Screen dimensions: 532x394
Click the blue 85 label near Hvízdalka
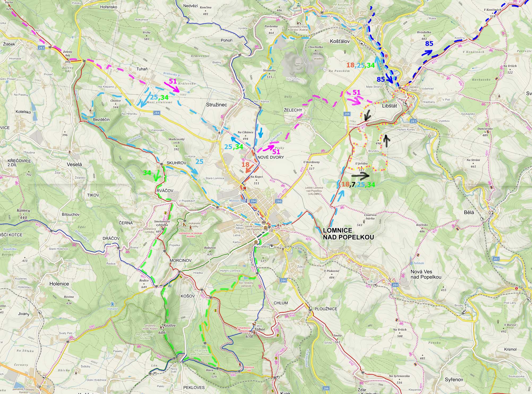(429, 44)
